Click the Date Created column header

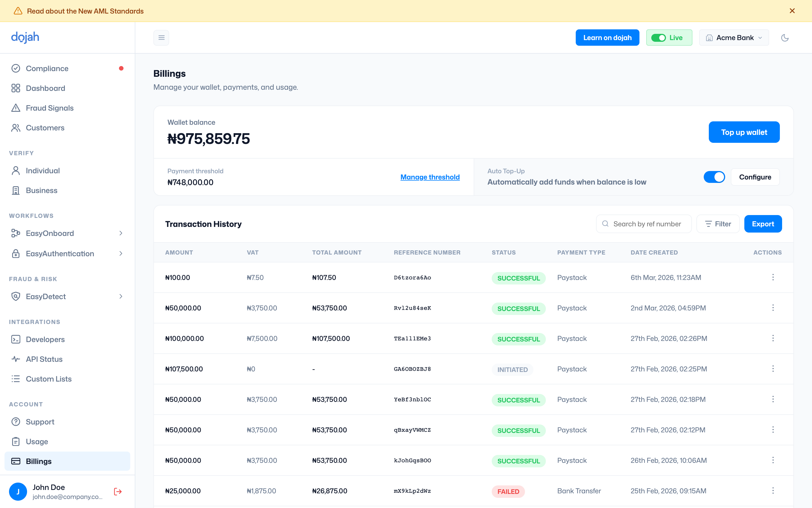click(x=654, y=252)
